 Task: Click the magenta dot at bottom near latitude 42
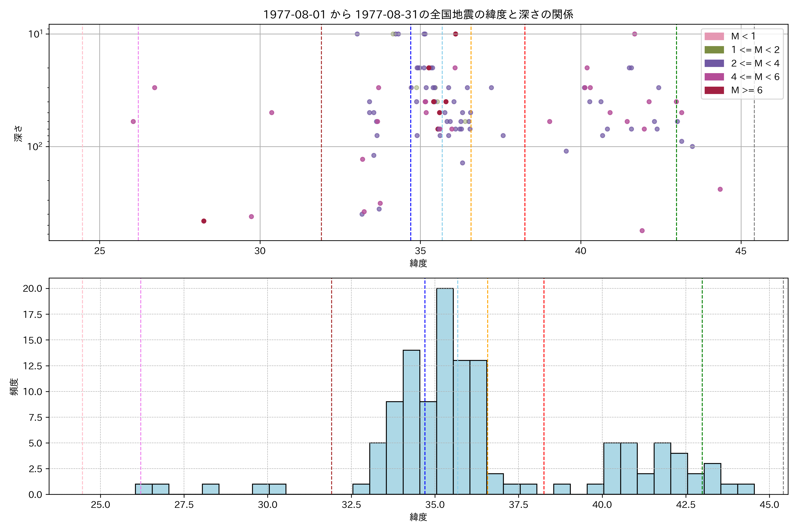click(642, 231)
